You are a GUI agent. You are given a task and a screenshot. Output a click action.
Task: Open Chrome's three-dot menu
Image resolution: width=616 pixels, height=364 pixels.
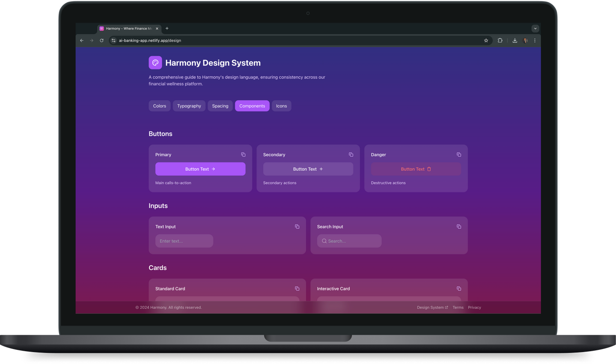coord(535,41)
